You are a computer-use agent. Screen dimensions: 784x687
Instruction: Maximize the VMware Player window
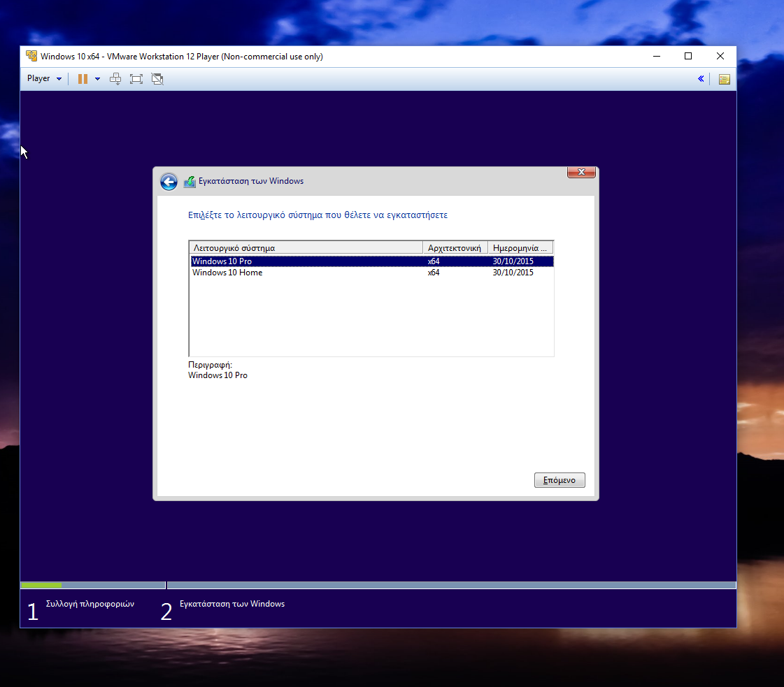tap(688, 56)
